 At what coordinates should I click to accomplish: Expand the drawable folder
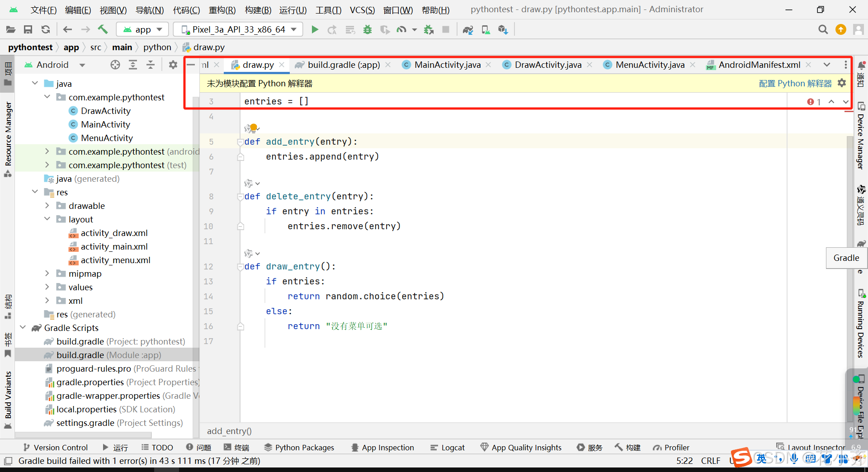[47, 206]
